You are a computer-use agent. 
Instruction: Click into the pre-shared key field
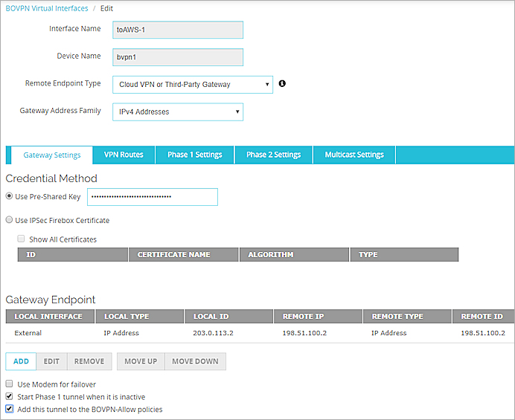(x=153, y=197)
